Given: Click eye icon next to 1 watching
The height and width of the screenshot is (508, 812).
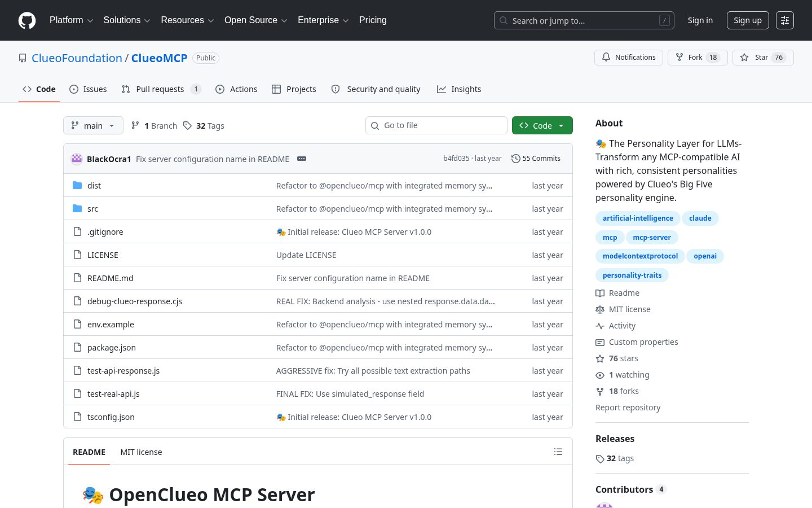Looking at the screenshot, I should pyautogui.click(x=600, y=375).
